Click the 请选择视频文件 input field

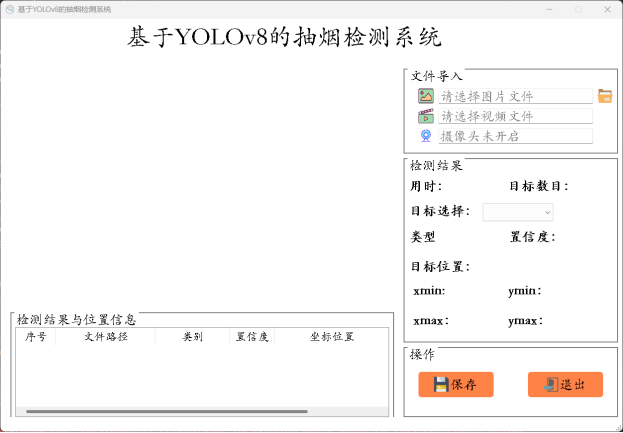[x=515, y=116]
